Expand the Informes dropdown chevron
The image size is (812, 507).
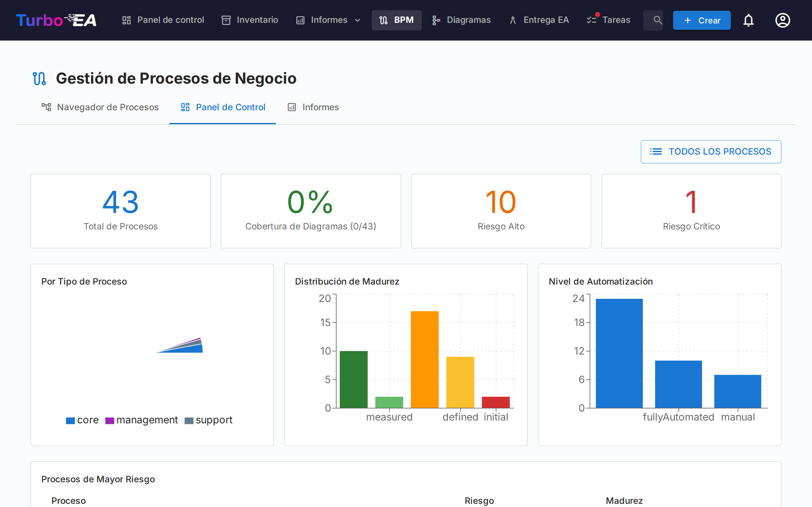[358, 20]
